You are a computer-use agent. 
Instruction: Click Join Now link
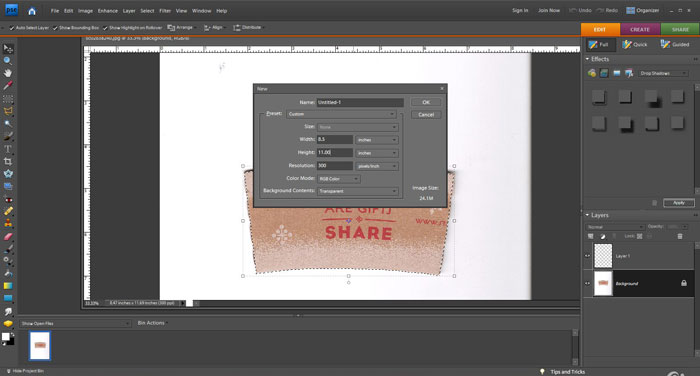click(549, 10)
